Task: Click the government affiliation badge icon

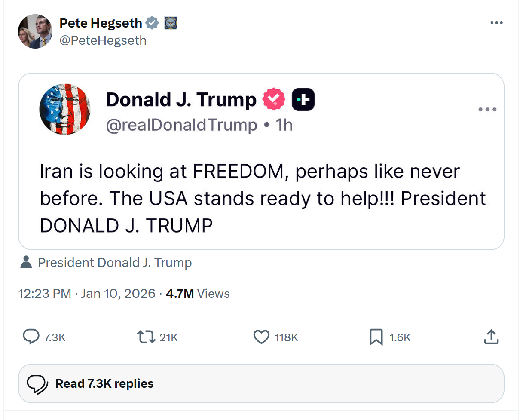Action: tap(171, 23)
